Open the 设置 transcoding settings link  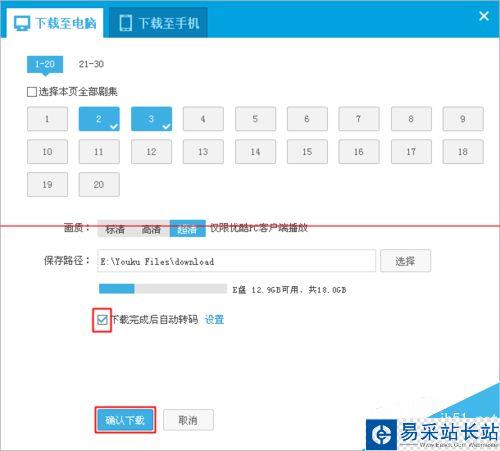[214, 320]
